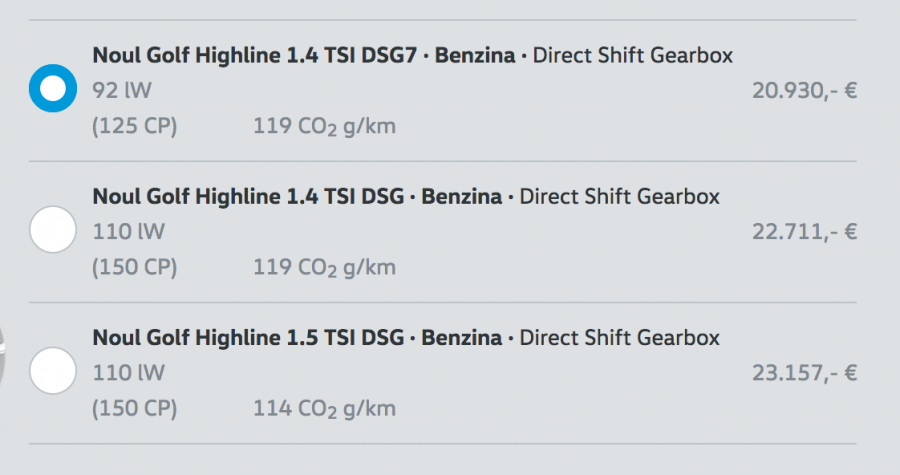Click (150 CP) in the 1.5 TSI DSG row
The width and height of the screenshot is (900, 475).
tap(135, 409)
